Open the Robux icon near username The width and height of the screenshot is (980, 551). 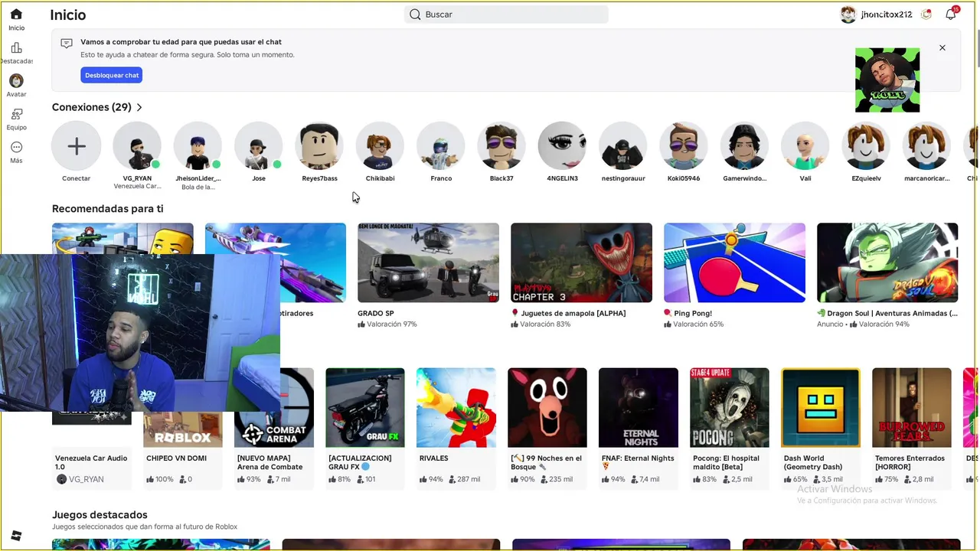pyautogui.click(x=926, y=15)
